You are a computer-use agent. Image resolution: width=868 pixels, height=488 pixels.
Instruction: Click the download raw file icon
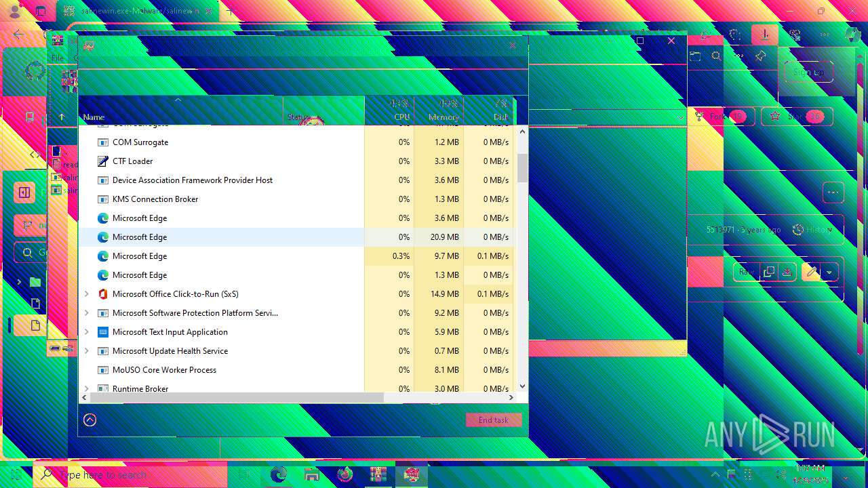point(787,272)
